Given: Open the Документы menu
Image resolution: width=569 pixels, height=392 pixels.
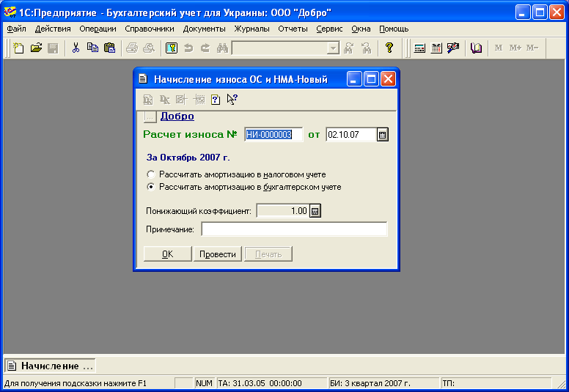Looking at the screenshot, I should coord(204,29).
